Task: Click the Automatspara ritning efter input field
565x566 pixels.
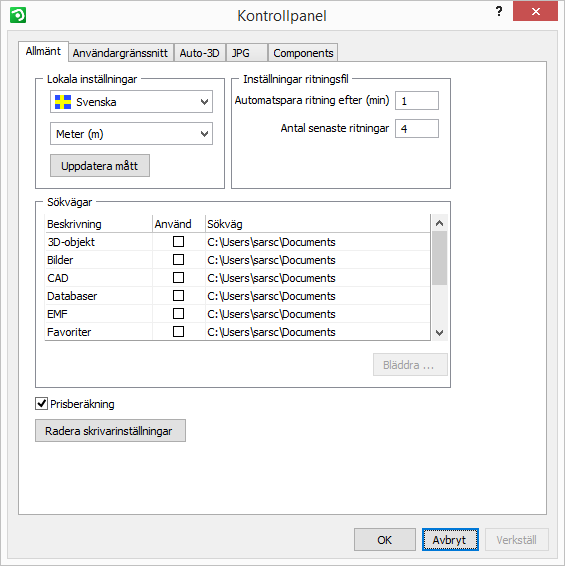Action: point(417,100)
